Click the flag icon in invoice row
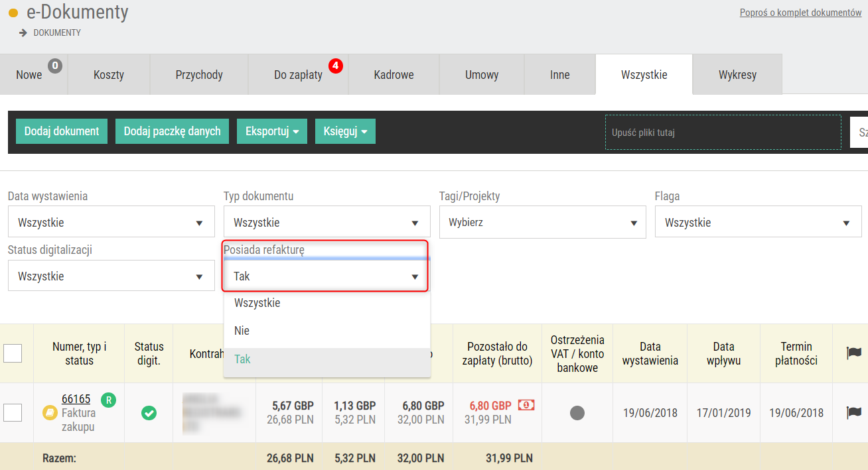Screen dimensions: 868x470 [854, 412]
